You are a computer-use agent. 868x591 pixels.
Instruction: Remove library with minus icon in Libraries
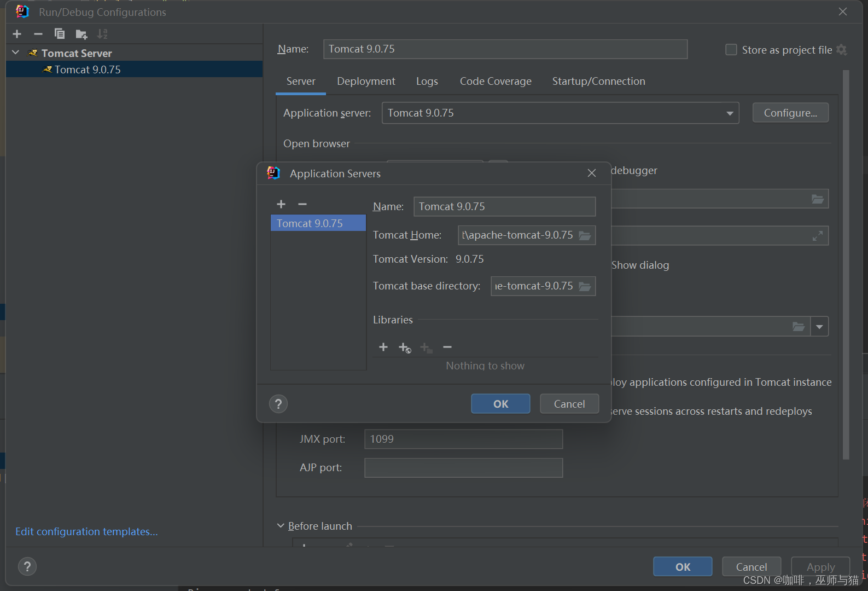[447, 347]
